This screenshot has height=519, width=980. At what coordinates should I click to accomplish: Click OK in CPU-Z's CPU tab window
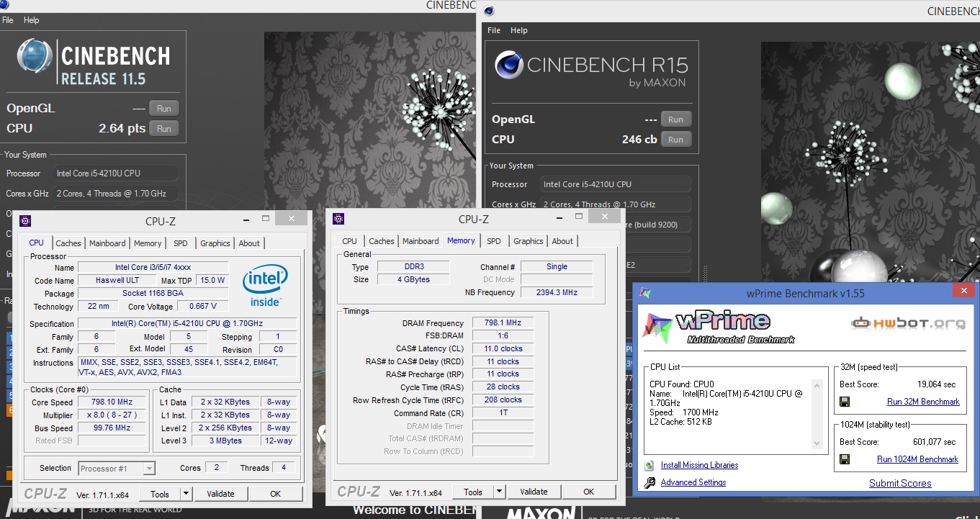tap(275, 494)
